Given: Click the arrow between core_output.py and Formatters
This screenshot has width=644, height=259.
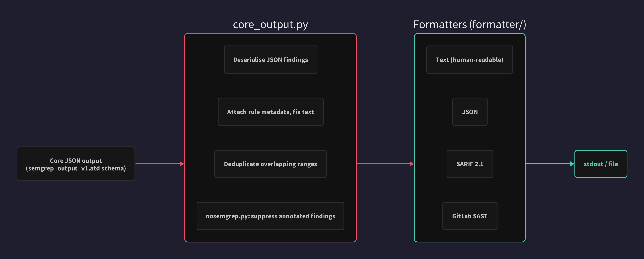Looking at the screenshot, I should pos(385,164).
